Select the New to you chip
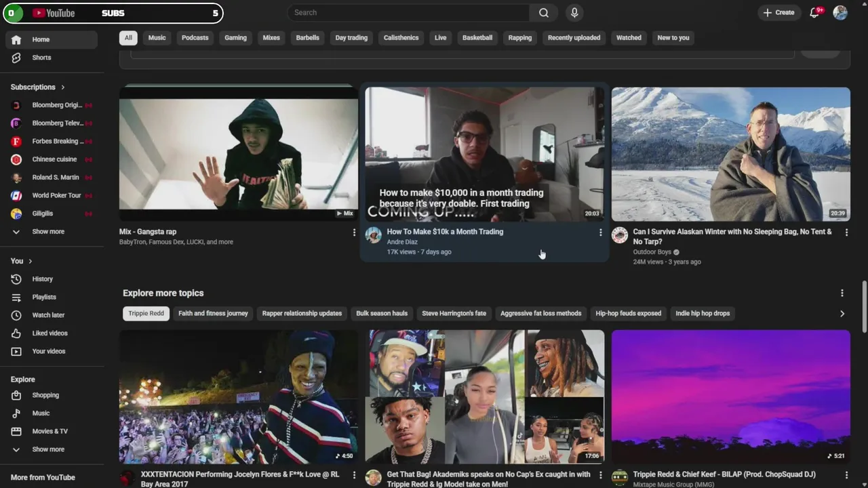This screenshot has height=488, width=868. point(673,38)
